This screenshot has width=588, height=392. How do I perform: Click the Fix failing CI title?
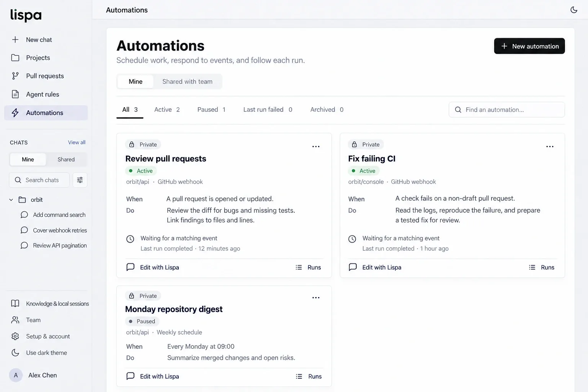pos(372,158)
